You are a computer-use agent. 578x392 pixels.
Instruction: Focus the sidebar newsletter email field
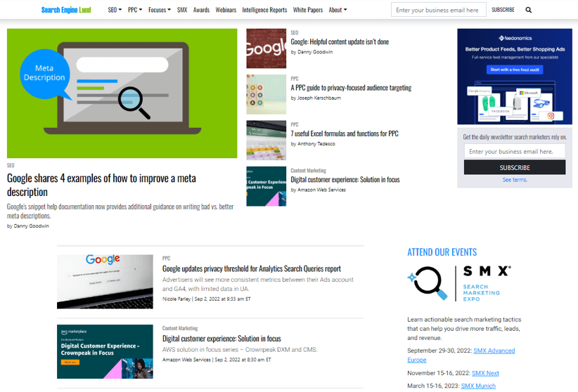tap(515, 152)
